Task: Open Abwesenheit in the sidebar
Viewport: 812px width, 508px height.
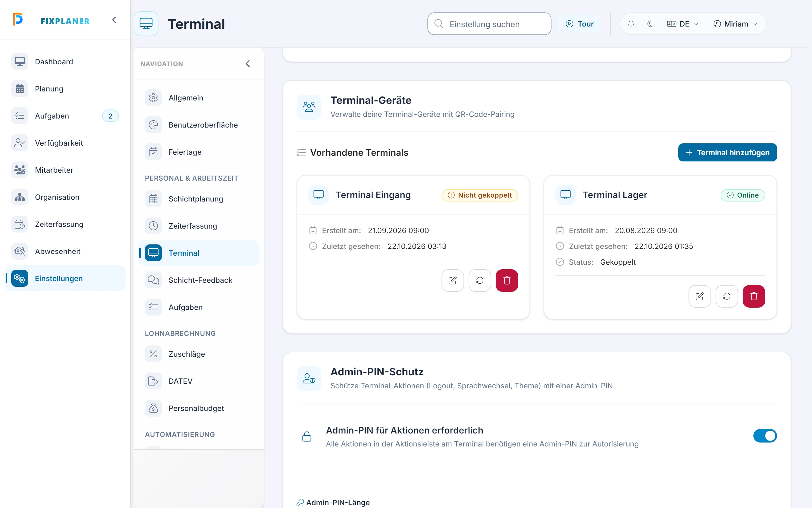Action: 65,251
